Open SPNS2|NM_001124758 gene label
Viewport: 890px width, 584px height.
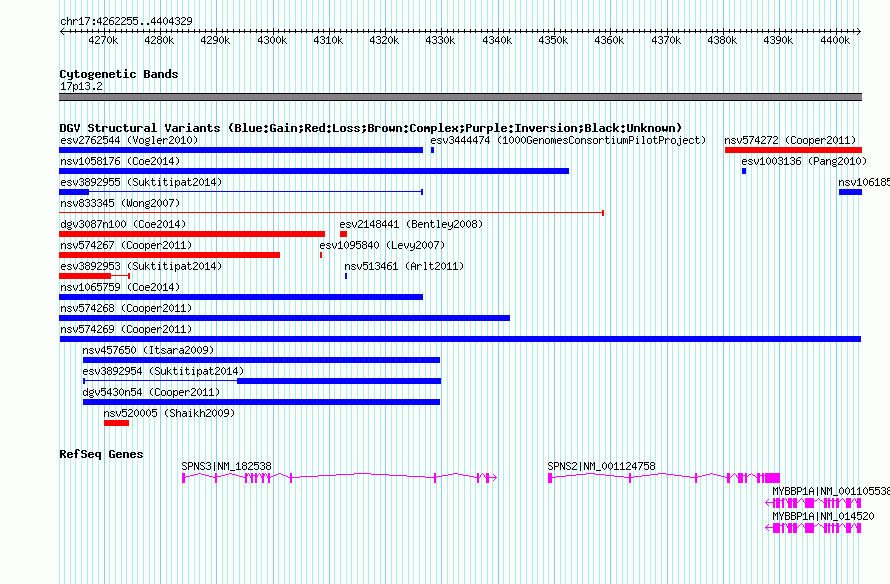602,466
